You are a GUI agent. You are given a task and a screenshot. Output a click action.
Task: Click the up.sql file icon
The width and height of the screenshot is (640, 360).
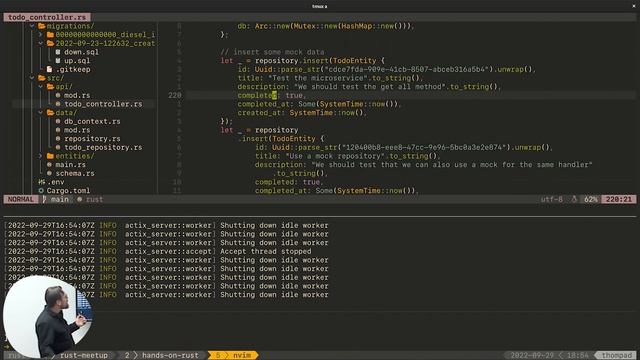point(58,60)
